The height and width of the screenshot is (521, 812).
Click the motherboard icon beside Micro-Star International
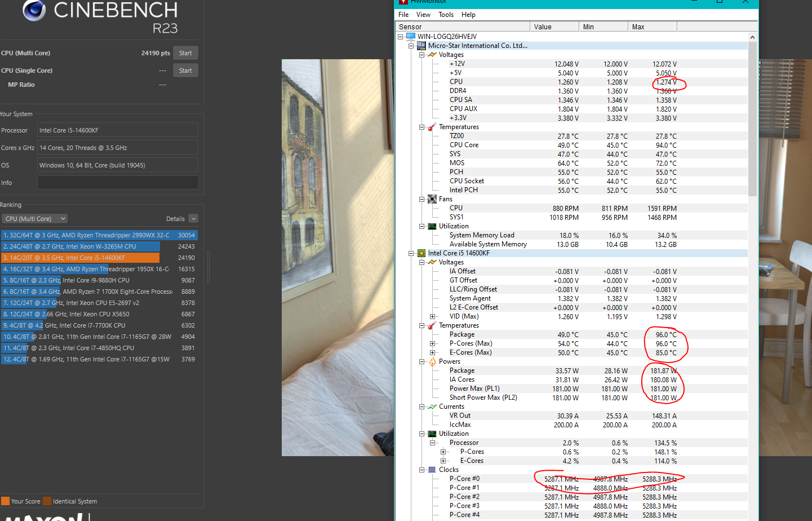tap(421, 46)
